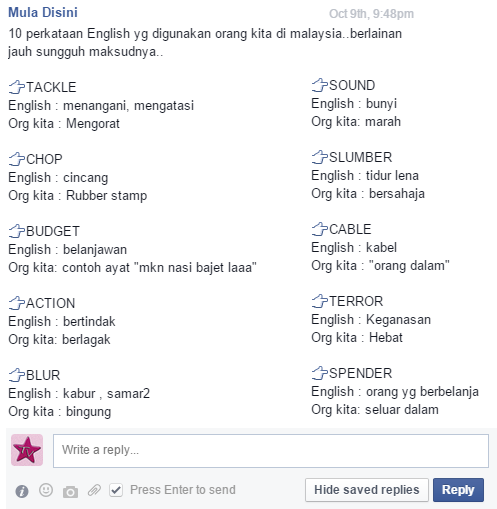Click the pointing hand icon beside SOUND
Screen dimensions: 497x509
(320, 85)
